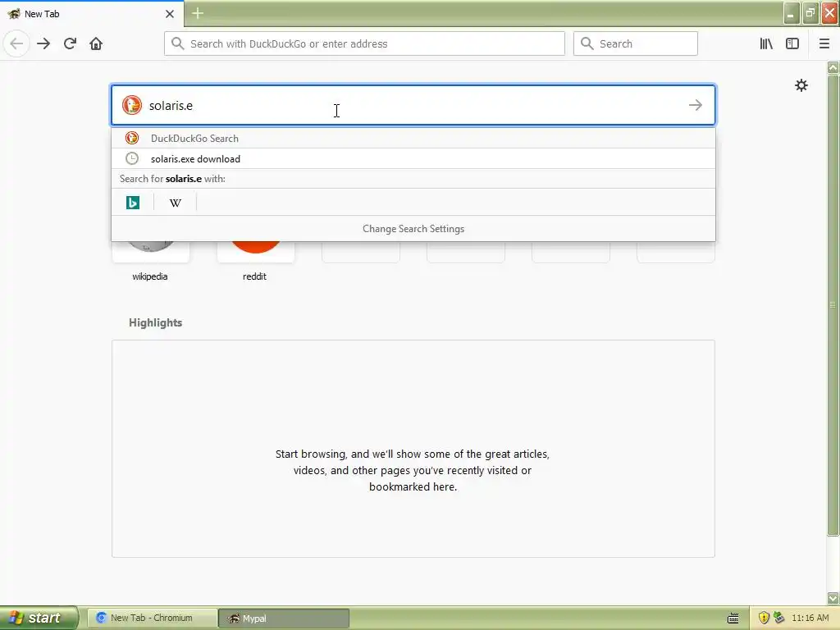Open the reddit top site tile
The height and width of the screenshot is (630, 840).
point(255,262)
